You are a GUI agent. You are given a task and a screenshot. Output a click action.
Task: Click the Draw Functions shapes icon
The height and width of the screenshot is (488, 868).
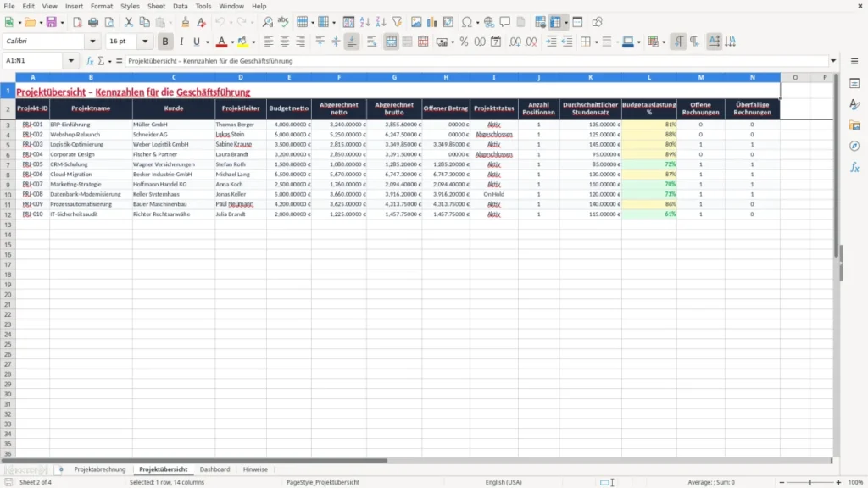pos(597,22)
